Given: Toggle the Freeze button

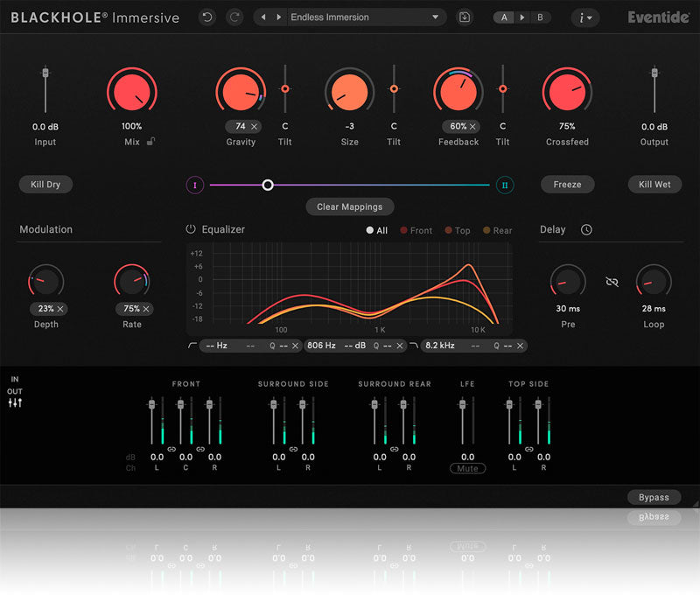Looking at the screenshot, I should click(567, 185).
